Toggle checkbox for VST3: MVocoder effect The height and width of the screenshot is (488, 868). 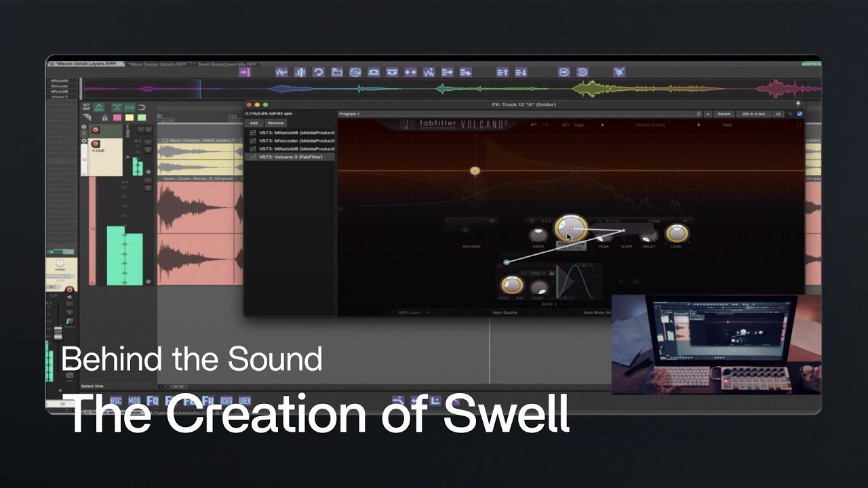(253, 141)
